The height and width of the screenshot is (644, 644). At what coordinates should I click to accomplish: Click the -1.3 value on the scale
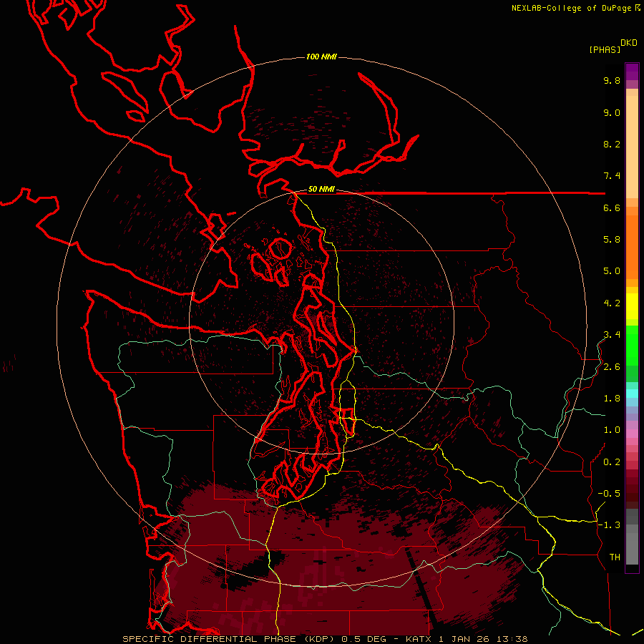click(x=609, y=525)
